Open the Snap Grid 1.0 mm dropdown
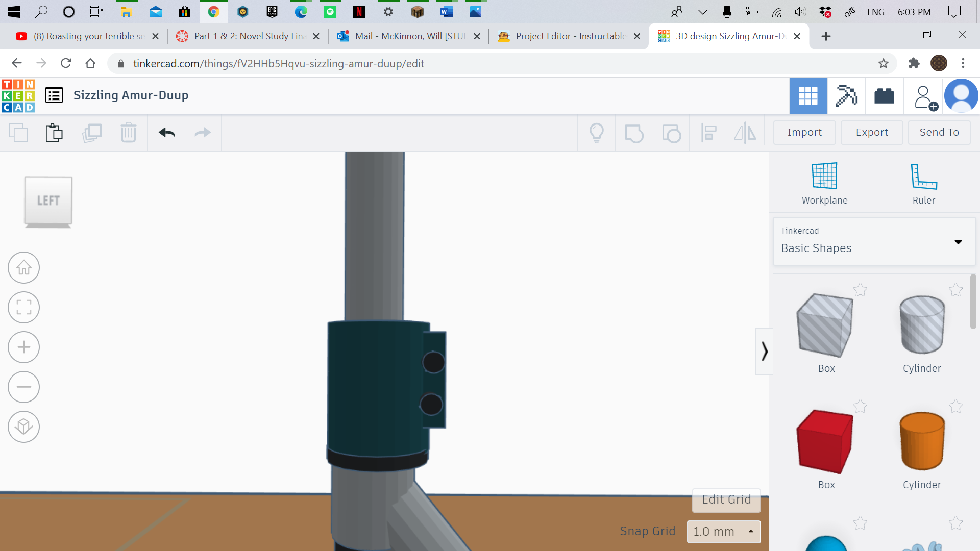Image resolution: width=980 pixels, height=551 pixels. pos(724,532)
